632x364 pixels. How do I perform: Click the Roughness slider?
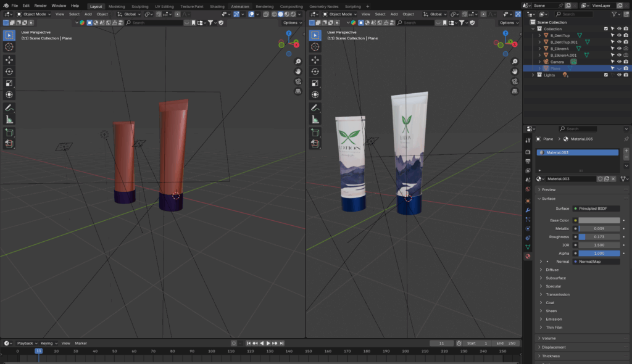[x=599, y=237]
